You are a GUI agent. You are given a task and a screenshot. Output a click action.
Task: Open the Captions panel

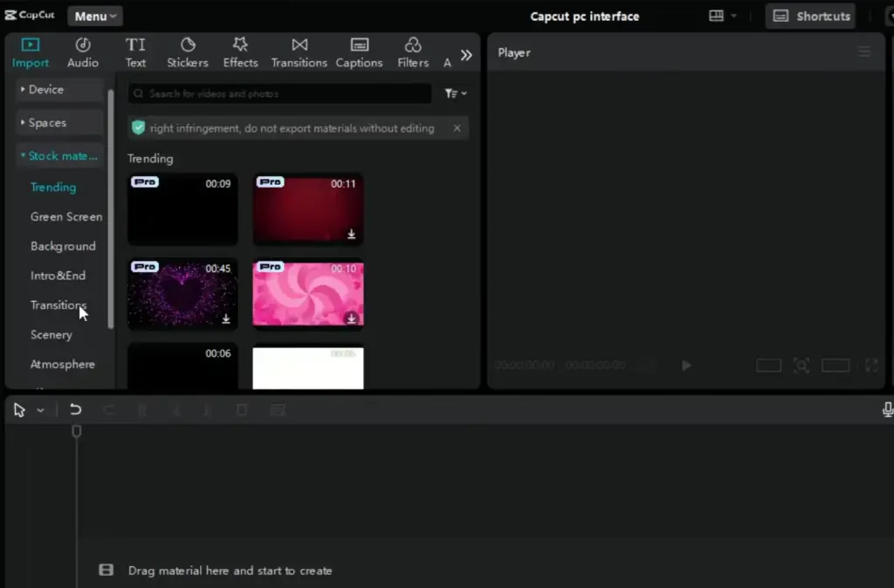point(359,51)
